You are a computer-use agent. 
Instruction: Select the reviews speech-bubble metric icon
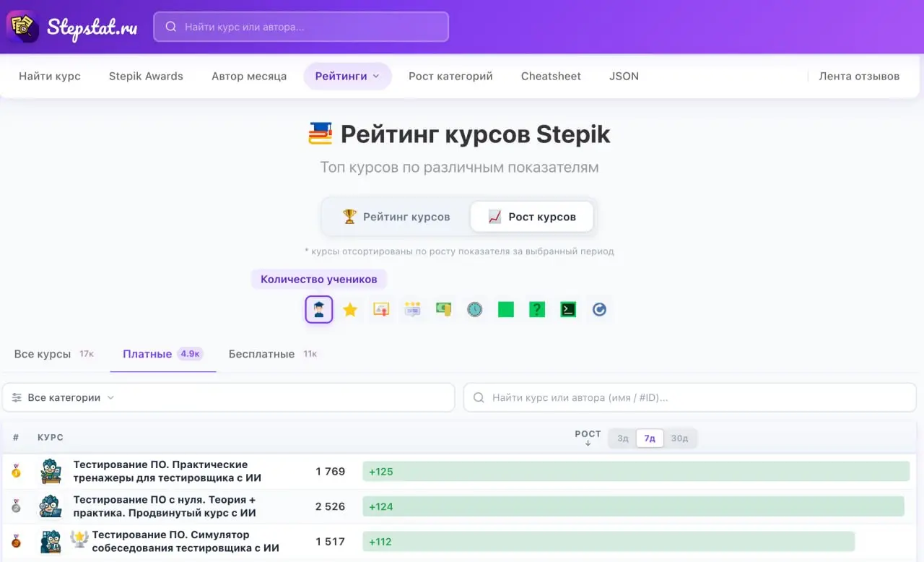(412, 309)
